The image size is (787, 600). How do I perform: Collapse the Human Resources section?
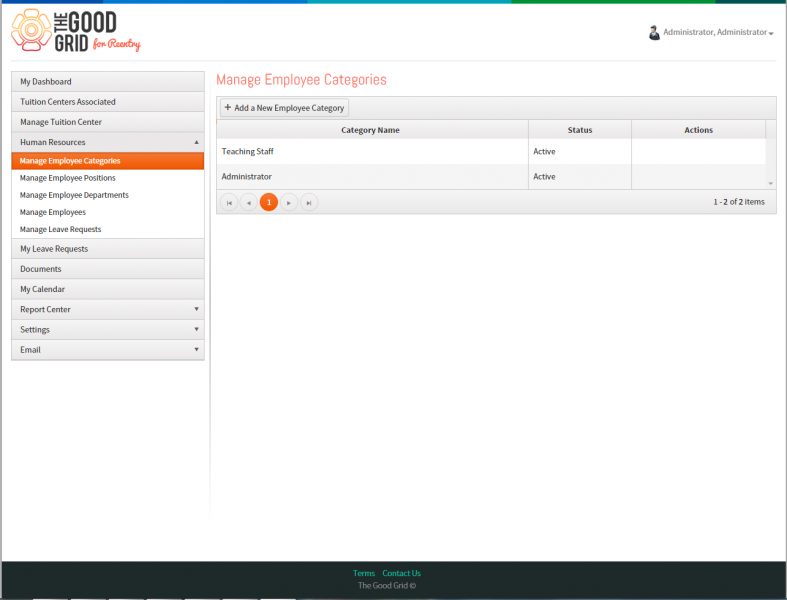107,142
